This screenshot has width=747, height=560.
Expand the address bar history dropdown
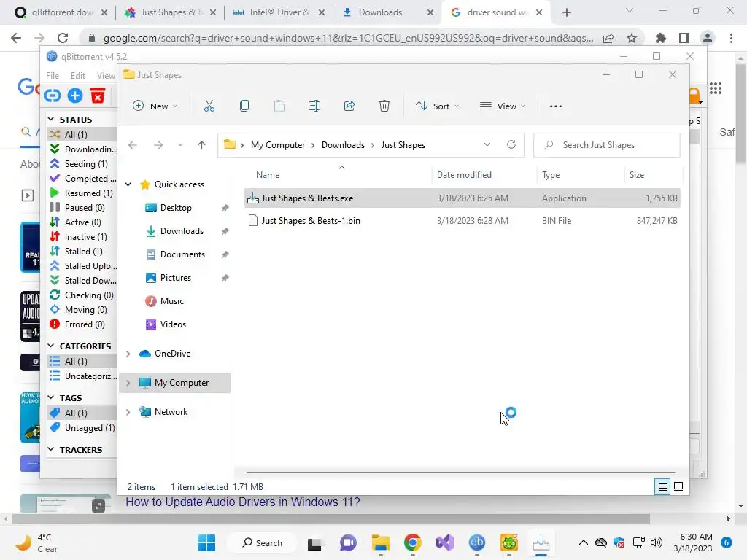point(487,145)
